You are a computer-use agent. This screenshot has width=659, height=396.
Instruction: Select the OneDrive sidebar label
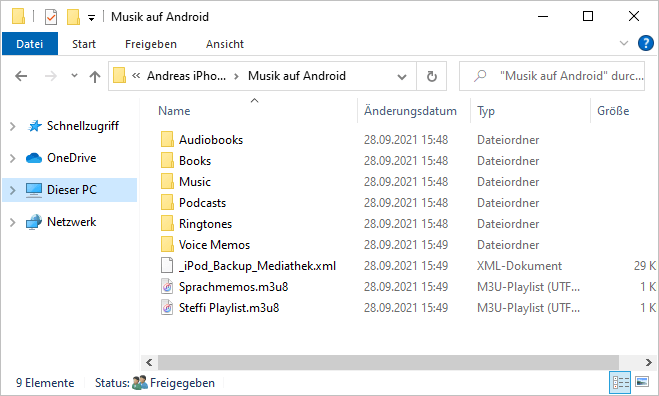72,158
